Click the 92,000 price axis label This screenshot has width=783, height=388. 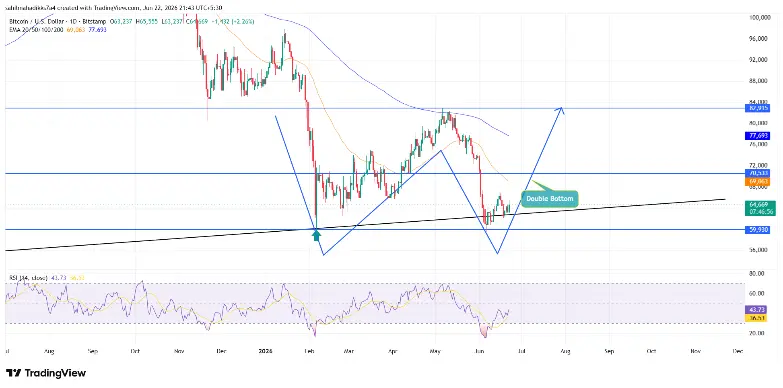coord(759,59)
